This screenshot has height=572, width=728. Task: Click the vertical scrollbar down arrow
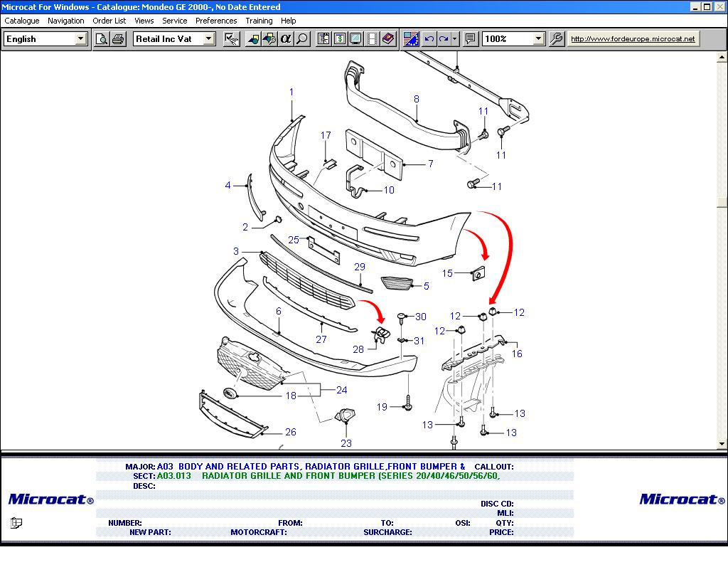tap(722, 444)
